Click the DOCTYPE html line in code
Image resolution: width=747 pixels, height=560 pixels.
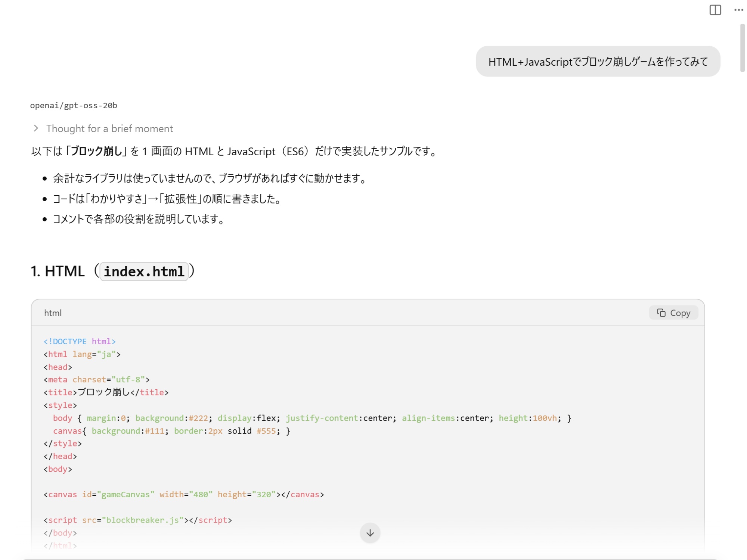pos(80,342)
